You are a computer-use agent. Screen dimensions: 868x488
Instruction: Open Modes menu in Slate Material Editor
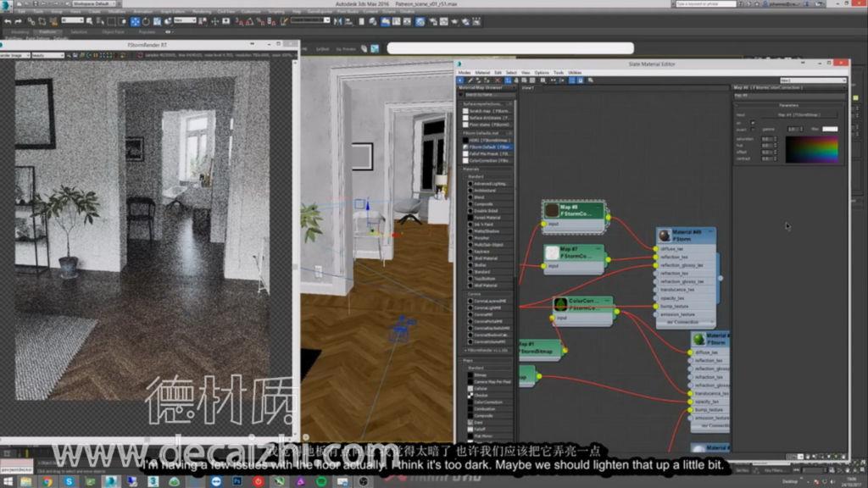coord(465,73)
